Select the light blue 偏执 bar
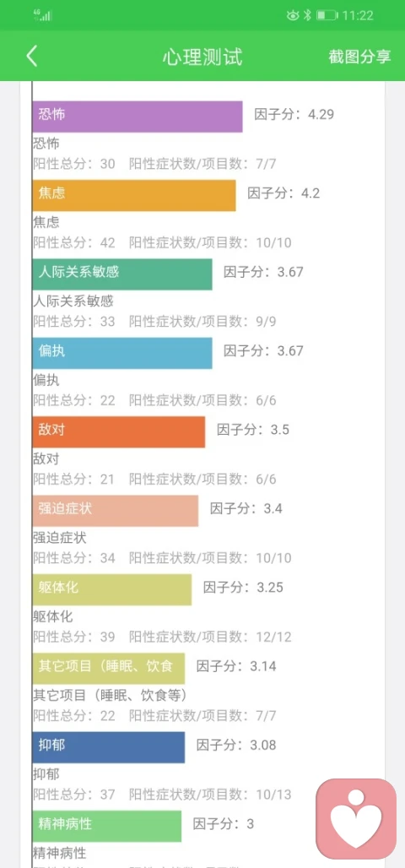 click(122, 353)
